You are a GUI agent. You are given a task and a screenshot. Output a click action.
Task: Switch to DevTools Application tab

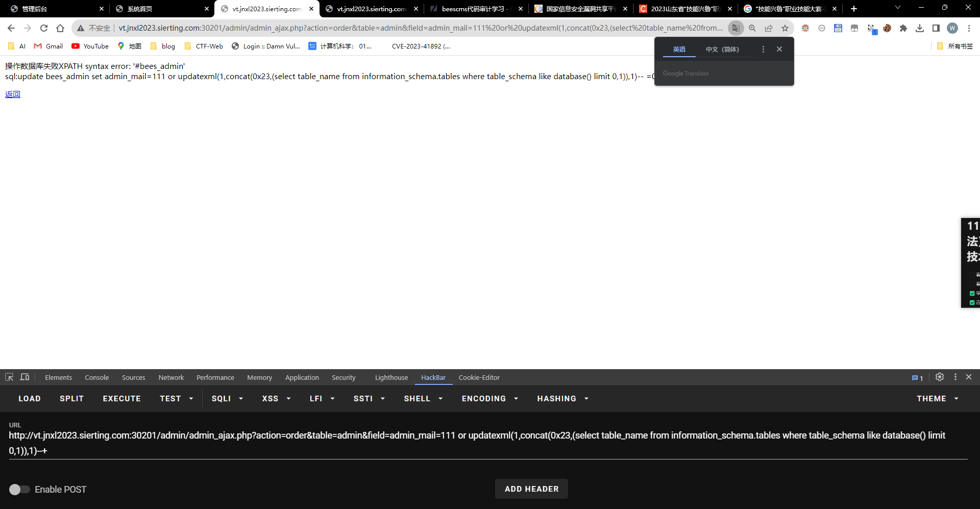click(302, 378)
